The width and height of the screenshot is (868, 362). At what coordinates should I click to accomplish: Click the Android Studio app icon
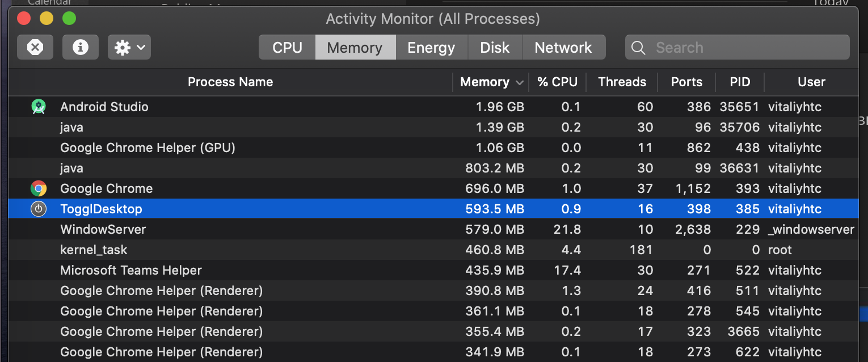click(x=39, y=107)
